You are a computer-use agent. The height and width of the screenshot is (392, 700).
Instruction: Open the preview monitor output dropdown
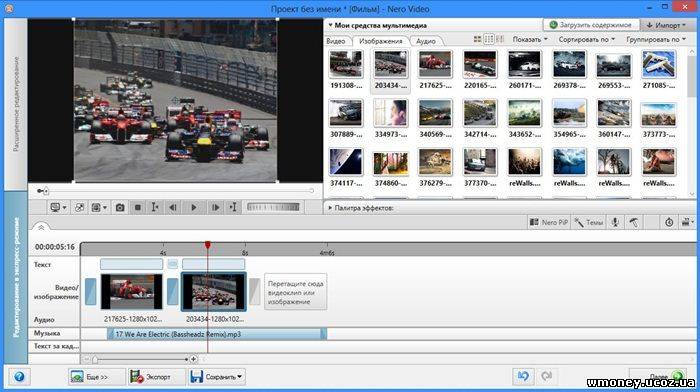[x=58, y=208]
